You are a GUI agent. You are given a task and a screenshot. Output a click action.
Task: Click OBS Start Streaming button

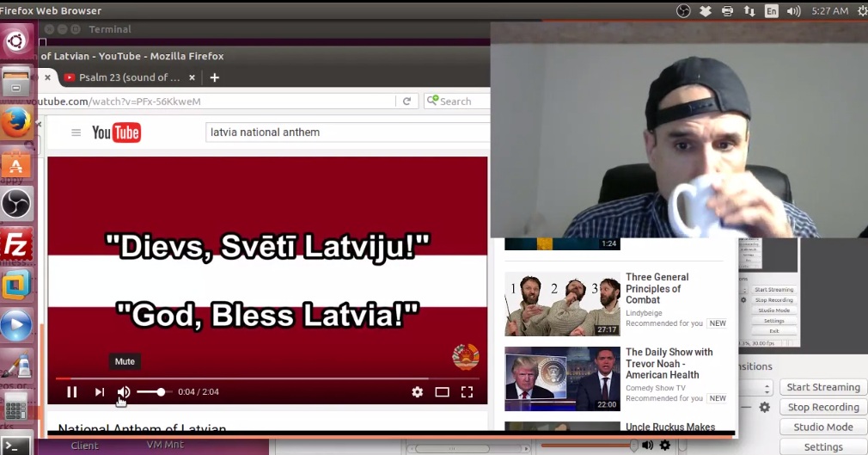pos(823,387)
